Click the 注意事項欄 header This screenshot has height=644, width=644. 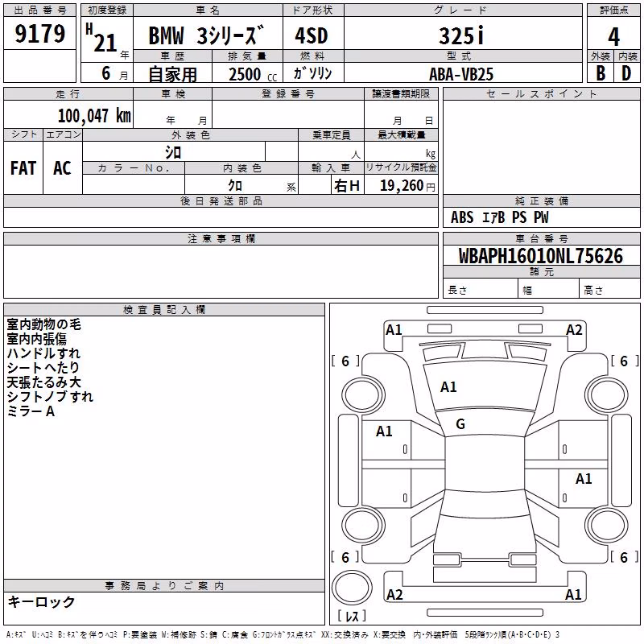tap(221, 238)
